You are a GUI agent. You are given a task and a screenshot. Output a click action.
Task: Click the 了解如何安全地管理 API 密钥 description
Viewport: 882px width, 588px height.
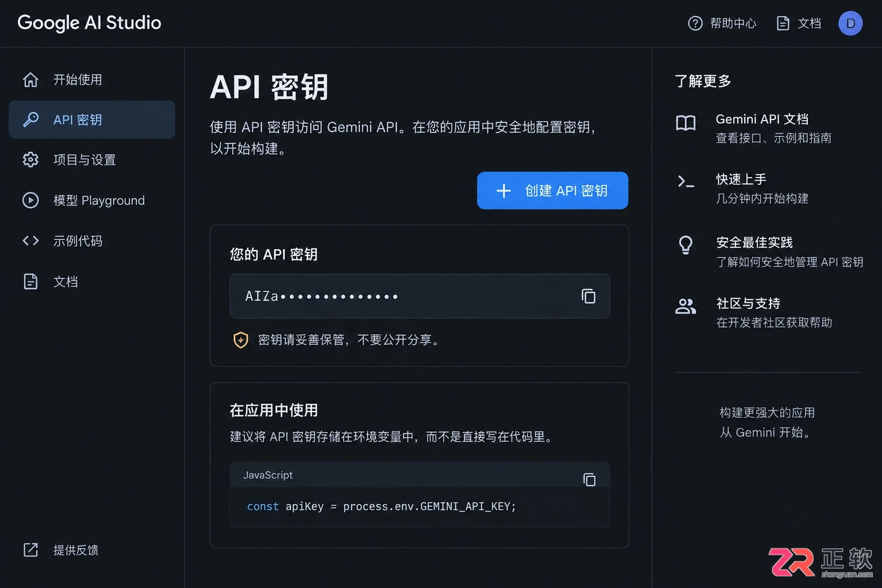click(790, 262)
